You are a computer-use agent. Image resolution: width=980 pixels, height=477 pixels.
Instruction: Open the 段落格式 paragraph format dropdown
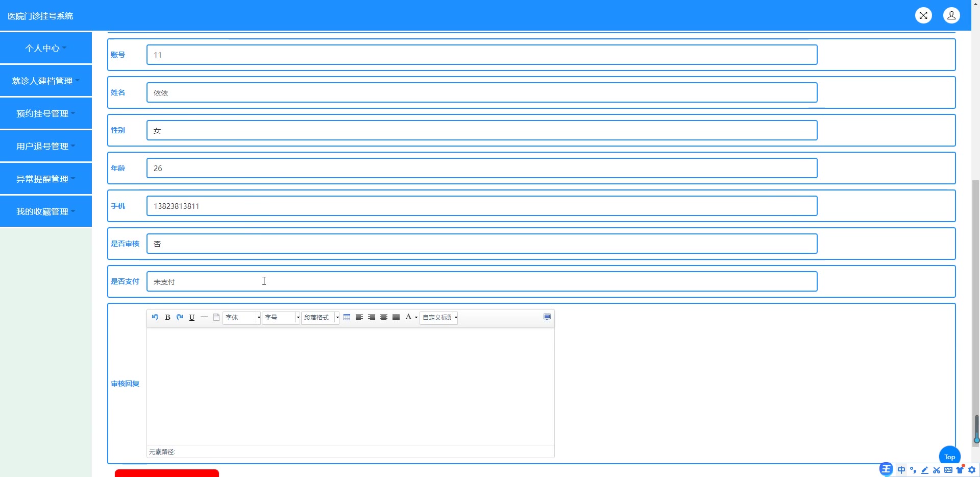coord(321,318)
